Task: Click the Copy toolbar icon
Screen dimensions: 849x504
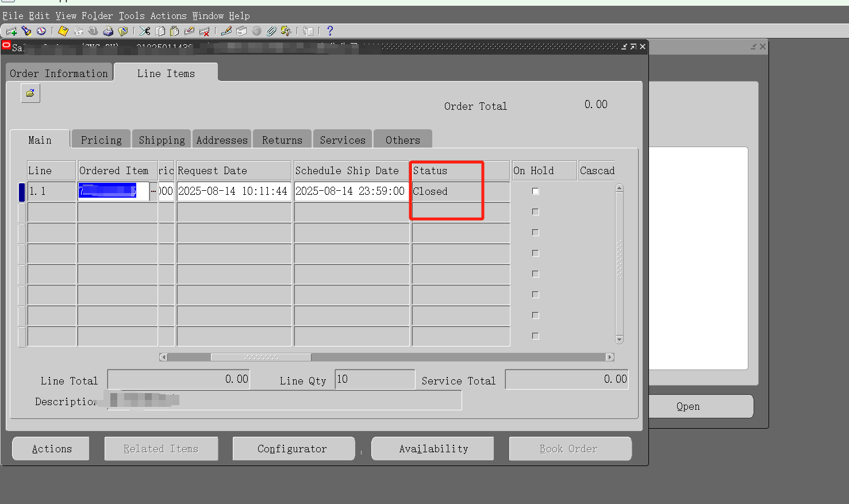Action: (x=160, y=31)
